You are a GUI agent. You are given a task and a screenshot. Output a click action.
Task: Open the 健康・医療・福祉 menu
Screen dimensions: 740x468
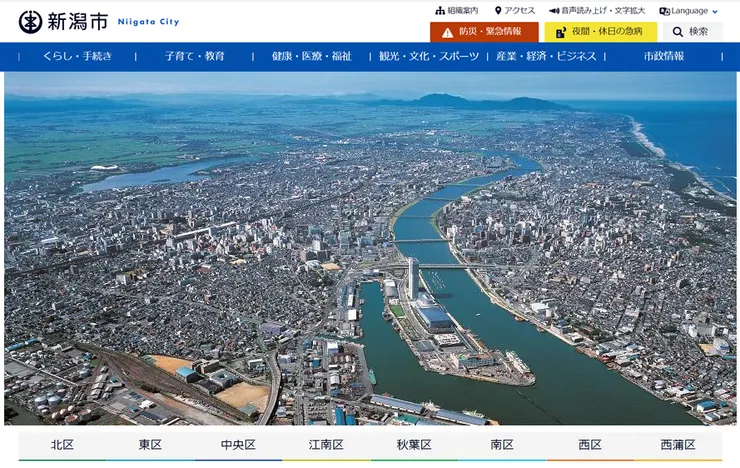coord(311,56)
